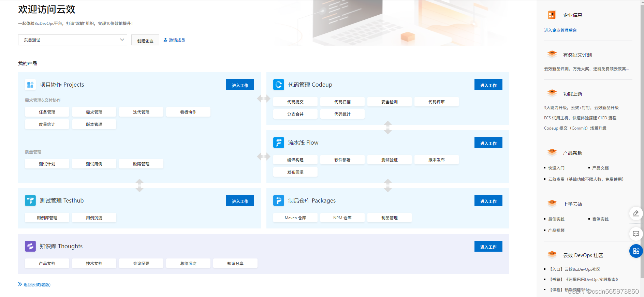Click the 产品帮助 icon
Viewport: 644px width, 297px height.
tap(552, 152)
